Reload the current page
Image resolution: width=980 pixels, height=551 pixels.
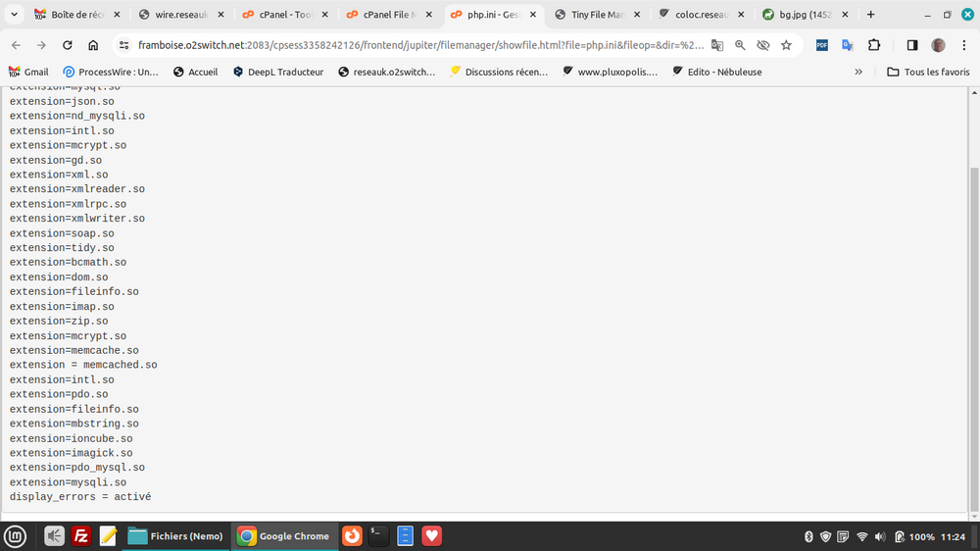(x=67, y=45)
